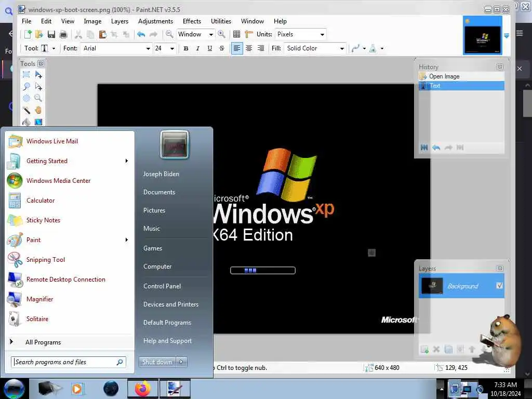Screen dimensions: 532x399
Task: Click the Print icon in the toolbar
Action: point(63,34)
